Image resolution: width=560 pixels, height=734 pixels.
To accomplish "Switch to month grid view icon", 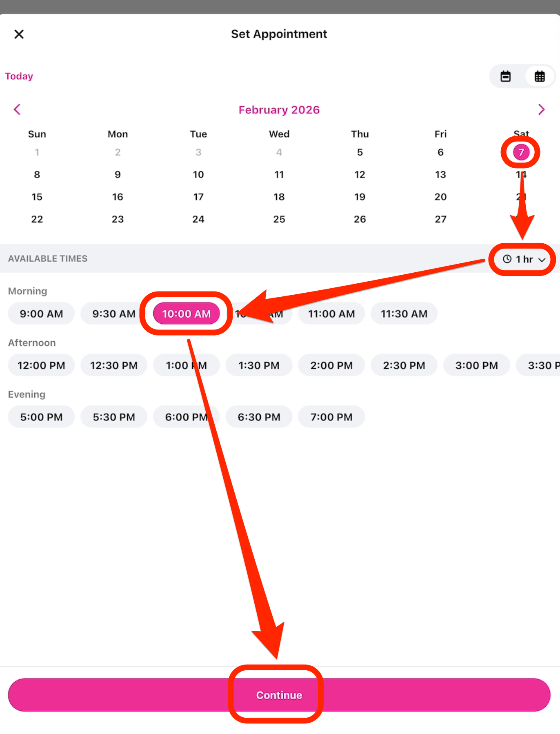I will 540,76.
